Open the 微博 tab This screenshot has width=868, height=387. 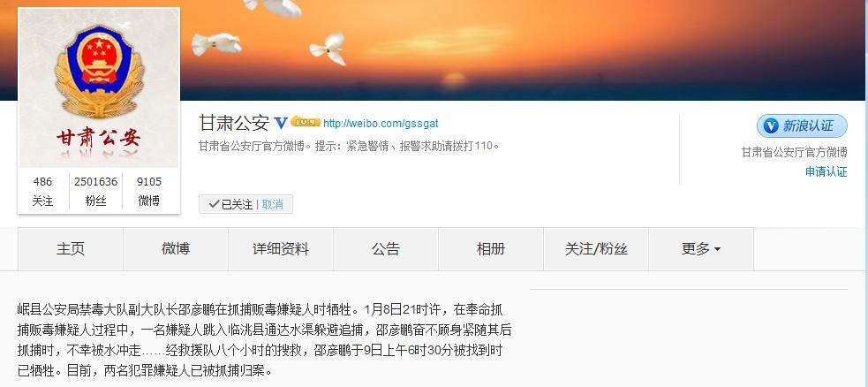pos(176,249)
